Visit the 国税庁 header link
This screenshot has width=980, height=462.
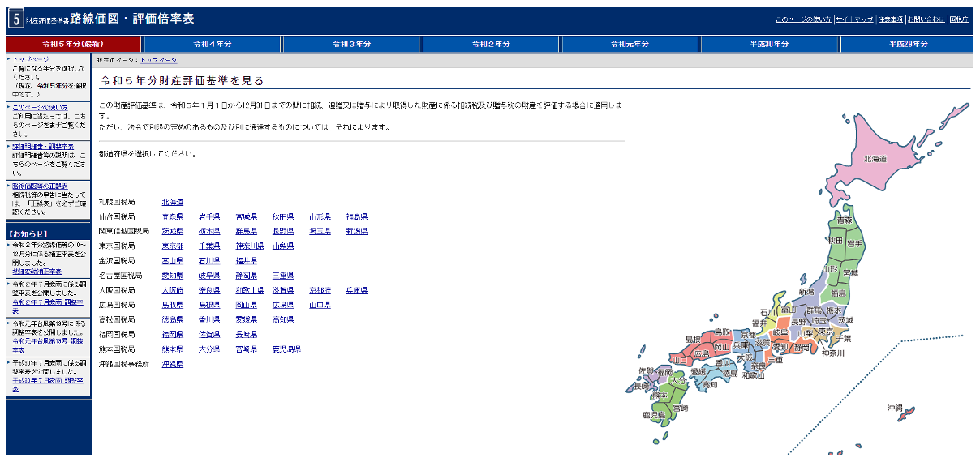tap(959, 19)
